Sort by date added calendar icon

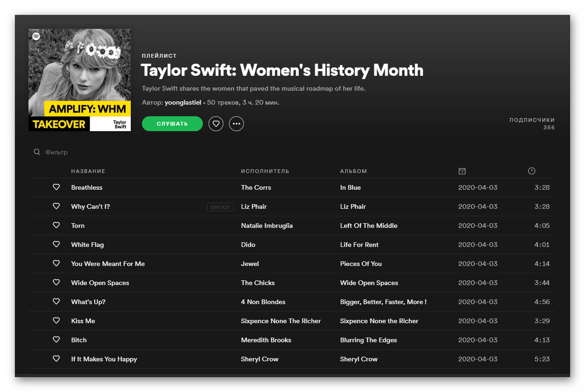(462, 171)
